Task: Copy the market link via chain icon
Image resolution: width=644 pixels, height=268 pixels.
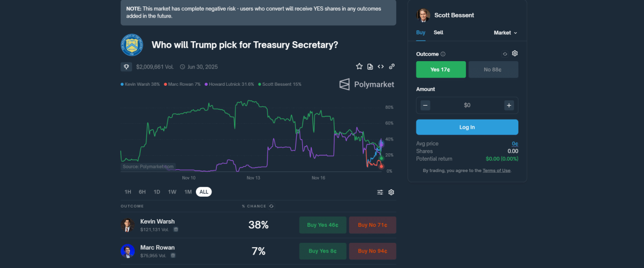Action: 392,66
